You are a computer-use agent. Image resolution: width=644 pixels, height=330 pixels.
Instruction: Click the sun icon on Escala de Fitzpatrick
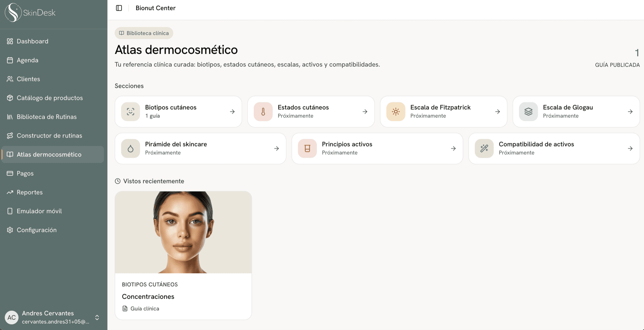(x=396, y=112)
